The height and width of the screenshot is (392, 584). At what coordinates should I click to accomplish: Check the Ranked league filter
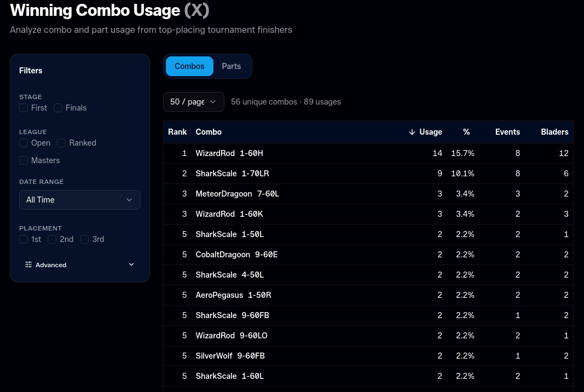tap(61, 143)
